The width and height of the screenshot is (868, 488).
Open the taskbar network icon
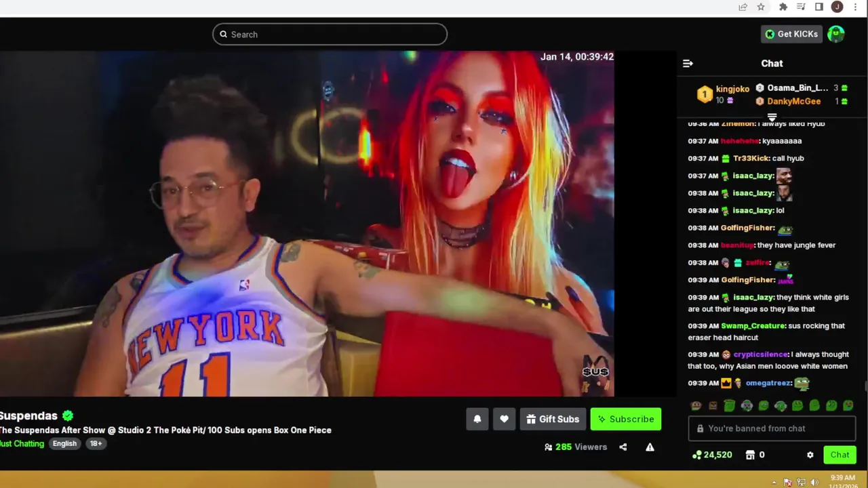point(801,483)
